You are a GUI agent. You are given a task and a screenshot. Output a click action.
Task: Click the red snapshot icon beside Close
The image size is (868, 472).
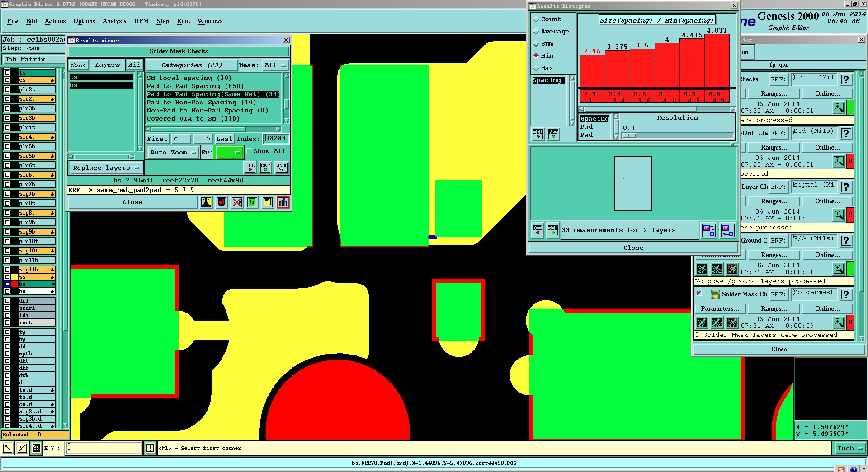(x=222, y=202)
